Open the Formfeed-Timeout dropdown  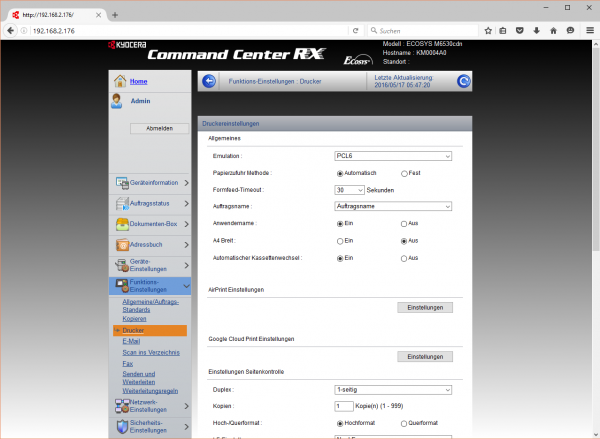(x=350, y=190)
